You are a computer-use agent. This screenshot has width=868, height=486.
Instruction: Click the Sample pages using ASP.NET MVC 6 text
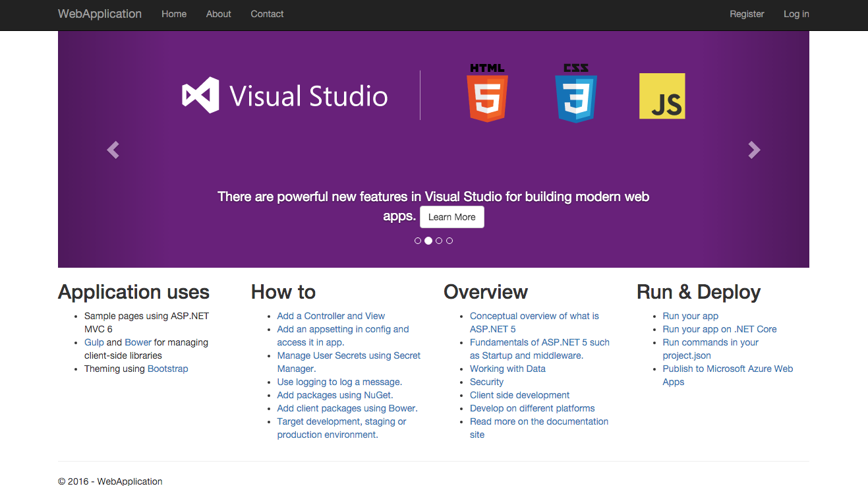[146, 322]
